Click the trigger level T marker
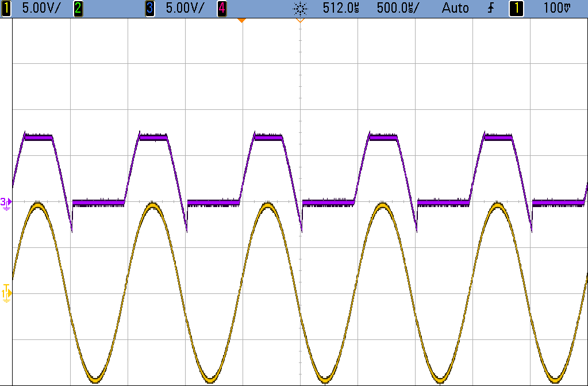588x386 pixels. point(6,287)
